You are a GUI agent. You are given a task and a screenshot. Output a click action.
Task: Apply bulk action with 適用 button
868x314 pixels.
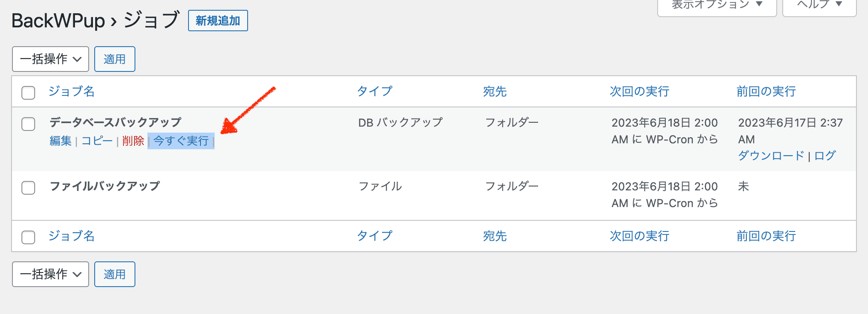114,59
